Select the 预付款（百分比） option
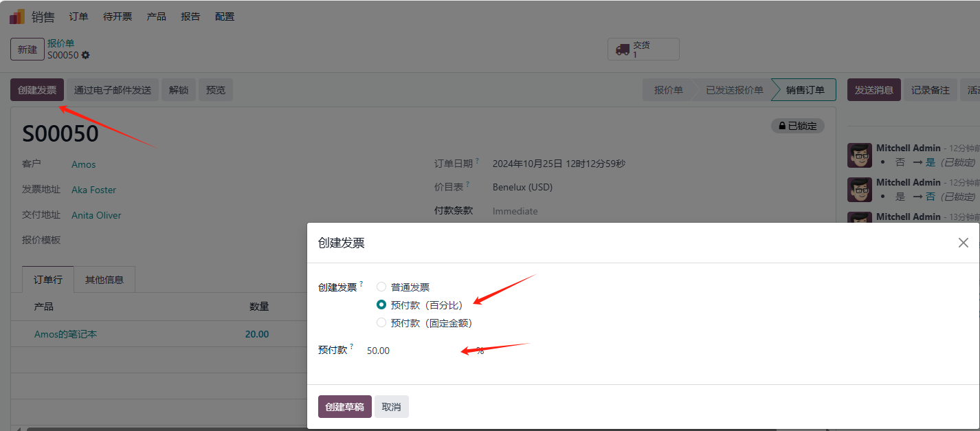 point(381,305)
